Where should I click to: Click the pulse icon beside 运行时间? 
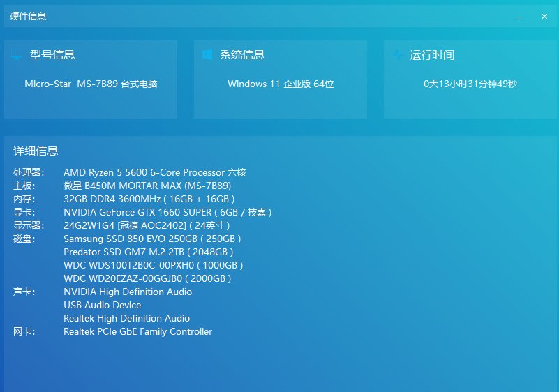397,54
